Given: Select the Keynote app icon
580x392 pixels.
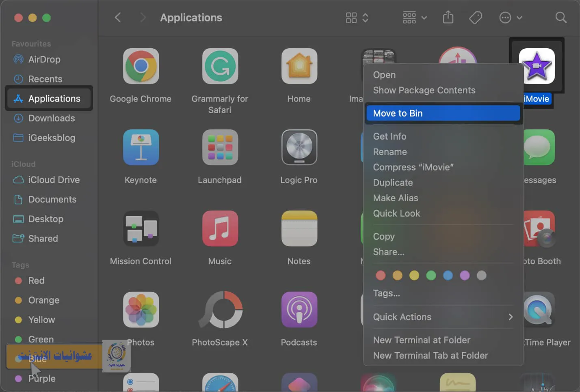Looking at the screenshot, I should tap(141, 147).
